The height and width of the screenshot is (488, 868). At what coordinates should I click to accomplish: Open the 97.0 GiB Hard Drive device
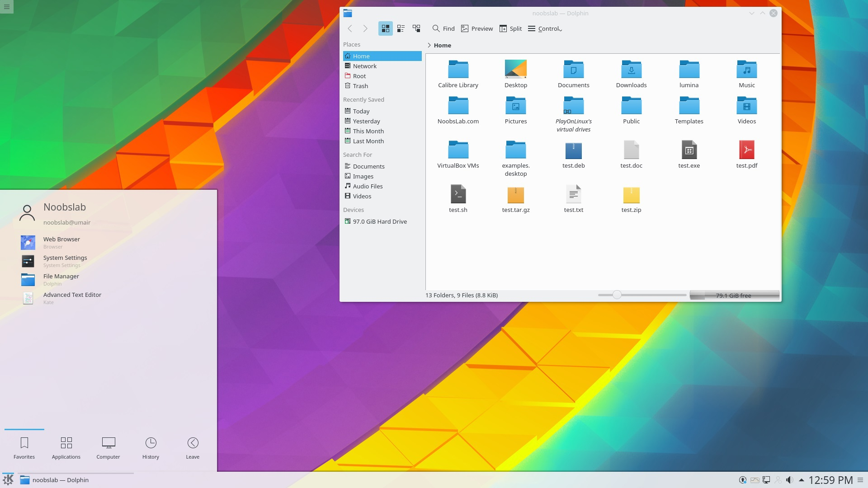(379, 221)
